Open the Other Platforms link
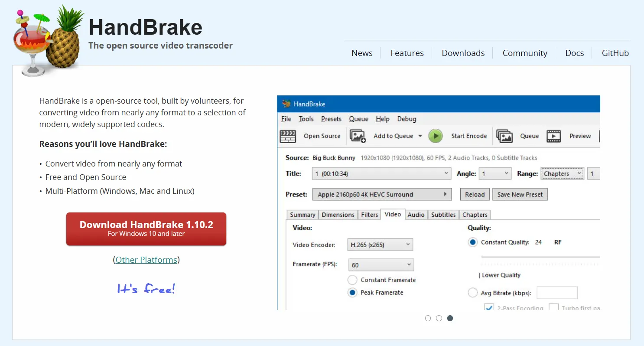This screenshot has height=346, width=644. (x=146, y=260)
